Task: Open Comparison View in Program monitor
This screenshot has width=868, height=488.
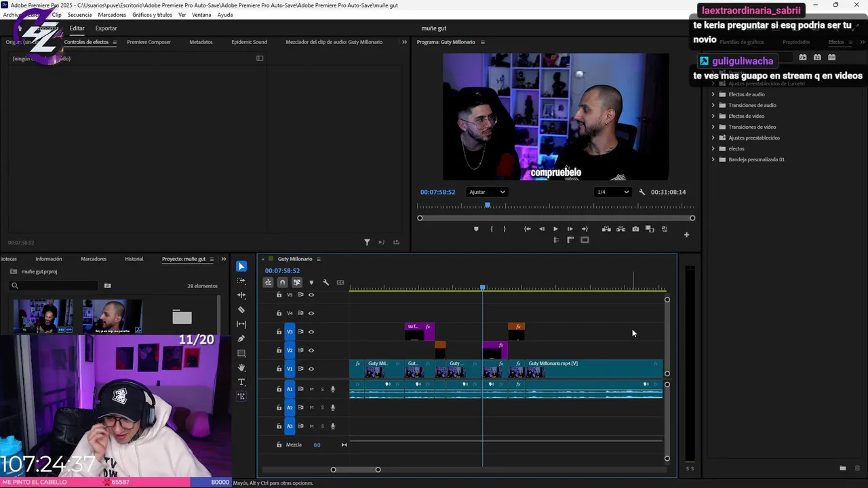Action: [650, 229]
